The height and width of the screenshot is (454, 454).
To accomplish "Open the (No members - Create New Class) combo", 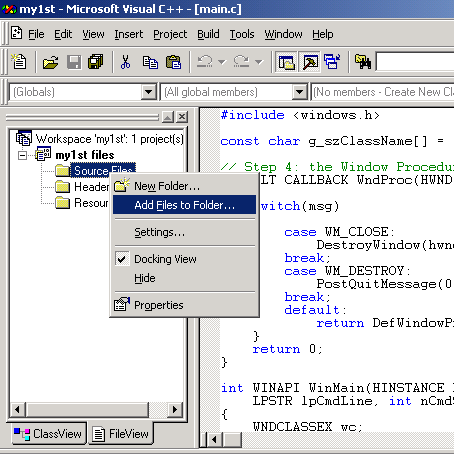I will pyautogui.click(x=383, y=92).
